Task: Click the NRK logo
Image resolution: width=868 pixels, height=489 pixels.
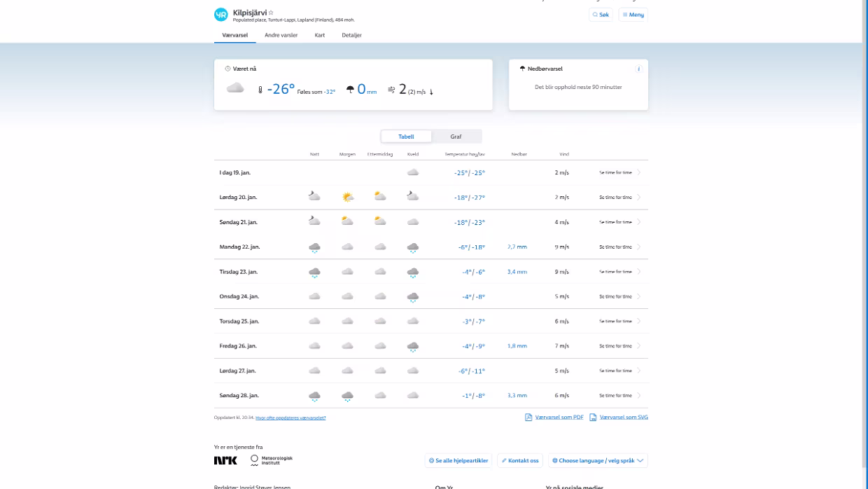Action: [225, 460]
